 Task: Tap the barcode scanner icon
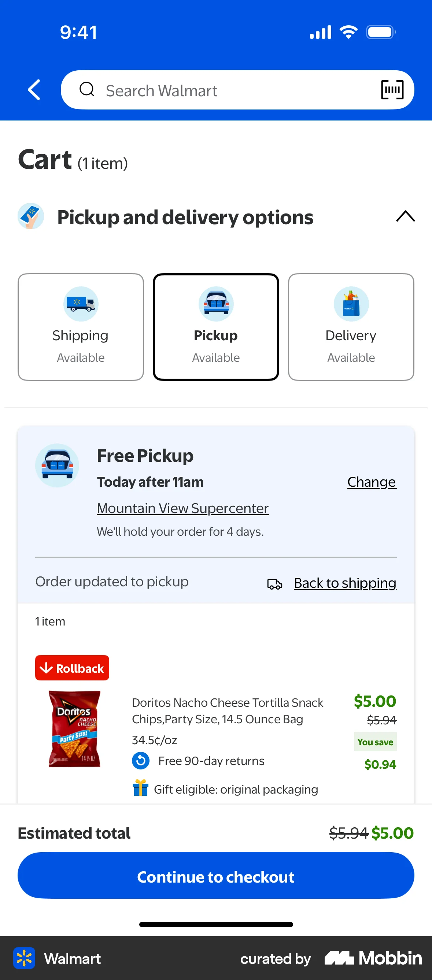392,90
